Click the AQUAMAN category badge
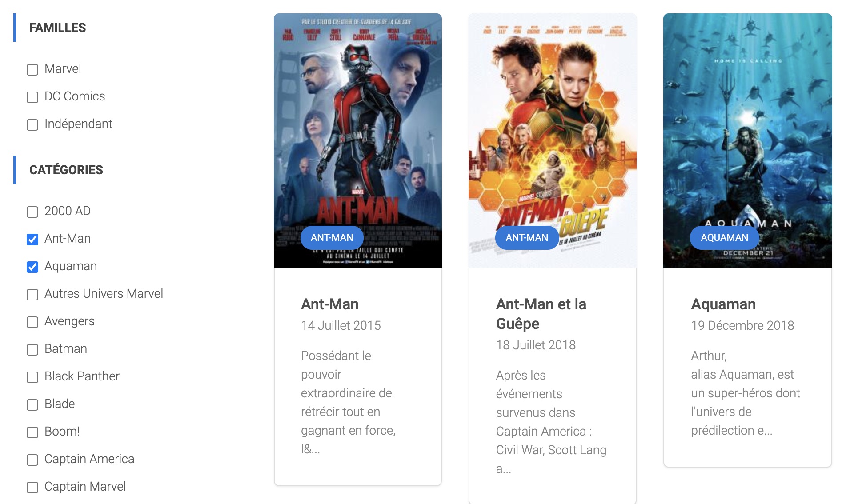This screenshot has height=504, width=842. [x=724, y=238]
